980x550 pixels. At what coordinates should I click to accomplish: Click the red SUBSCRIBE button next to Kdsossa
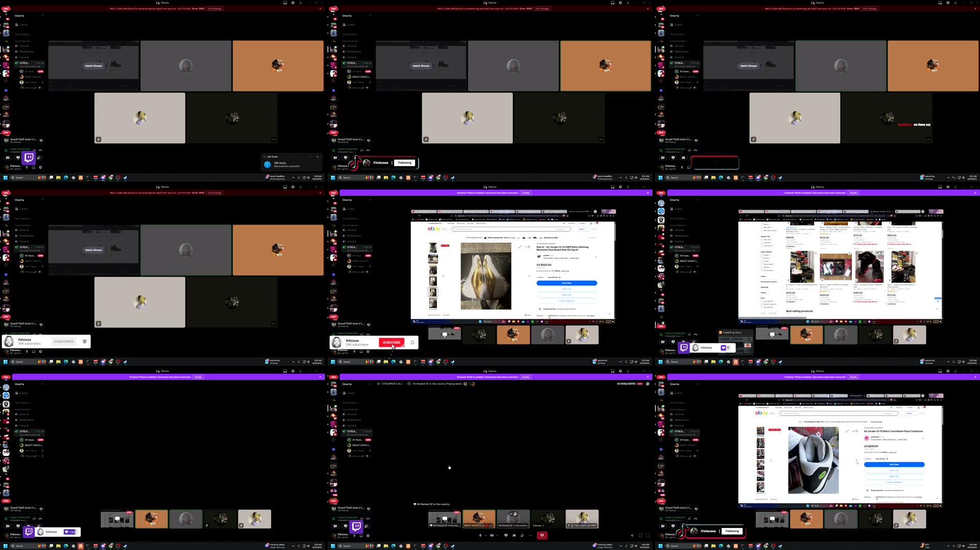click(391, 342)
